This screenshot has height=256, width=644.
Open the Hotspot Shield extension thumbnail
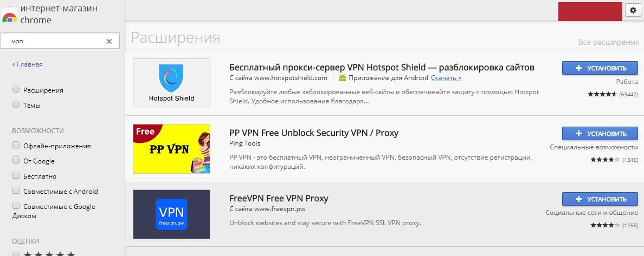(x=172, y=83)
